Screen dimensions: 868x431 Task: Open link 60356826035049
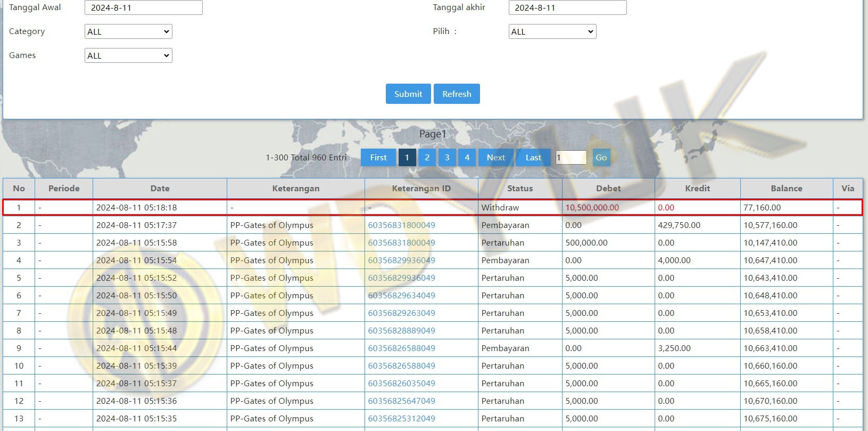(401, 383)
